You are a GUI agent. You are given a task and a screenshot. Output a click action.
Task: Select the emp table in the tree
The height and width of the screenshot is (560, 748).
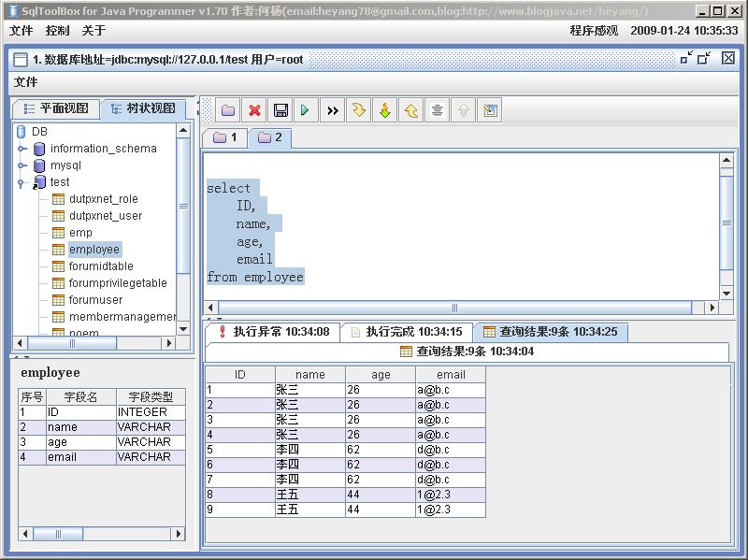tap(80, 233)
